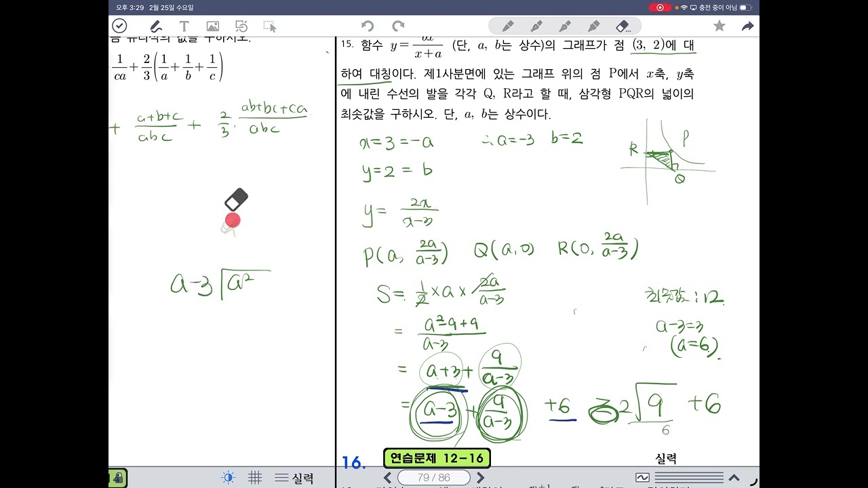The height and width of the screenshot is (488, 868).
Task: Bookmark page with star icon
Action: click(x=719, y=26)
